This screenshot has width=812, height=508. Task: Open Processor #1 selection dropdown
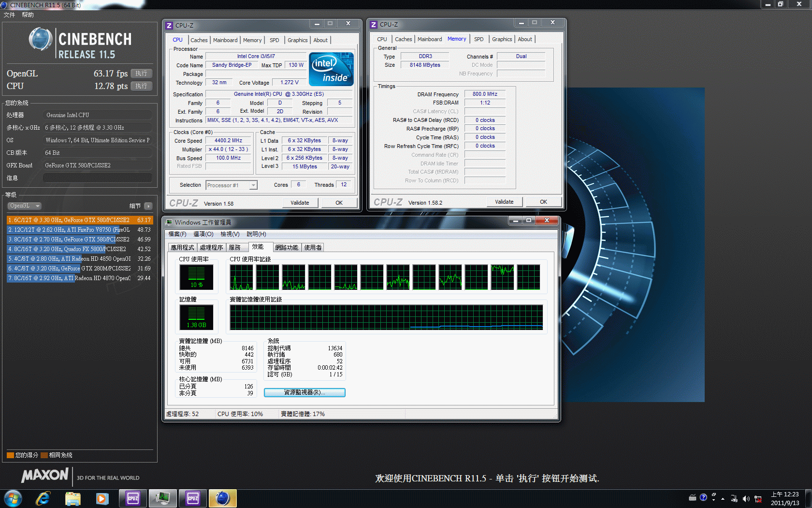tap(232, 185)
